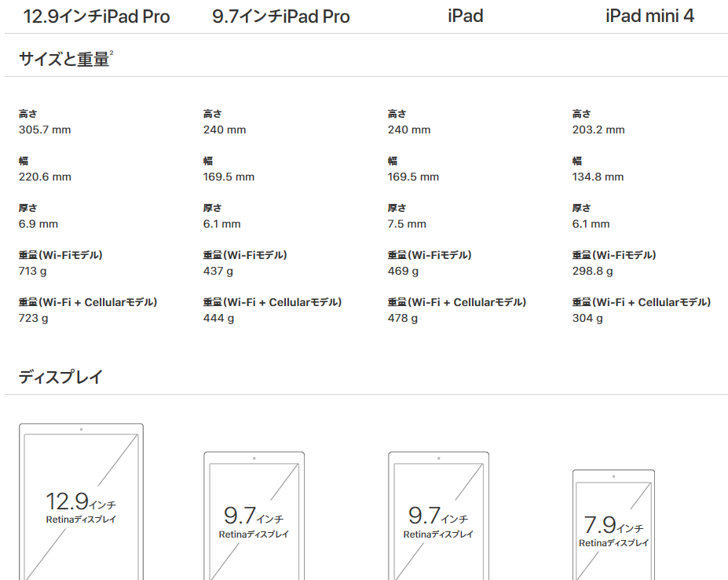Click the 12.9インチ Retinaディスプレイ label
Image resolution: width=728 pixels, height=580 pixels.
(x=81, y=508)
